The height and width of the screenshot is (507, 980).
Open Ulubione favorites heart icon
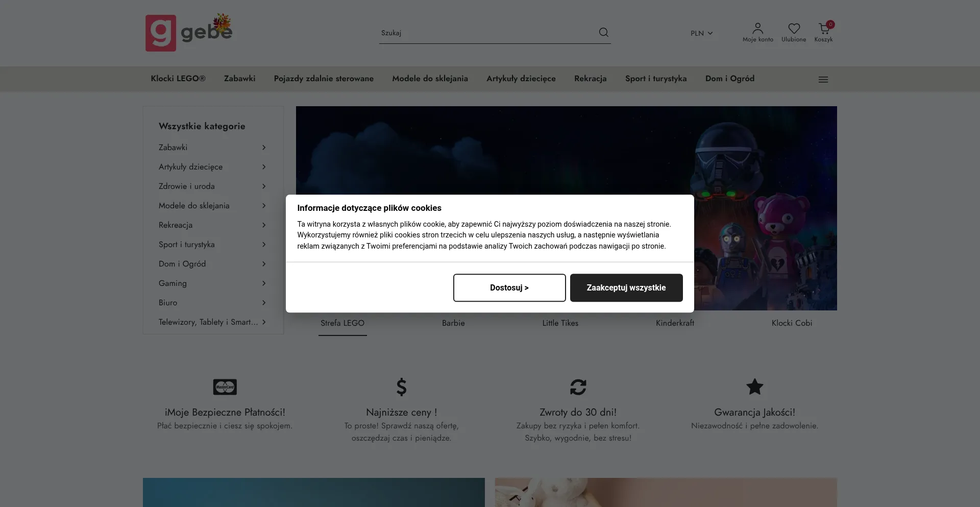pos(794,32)
